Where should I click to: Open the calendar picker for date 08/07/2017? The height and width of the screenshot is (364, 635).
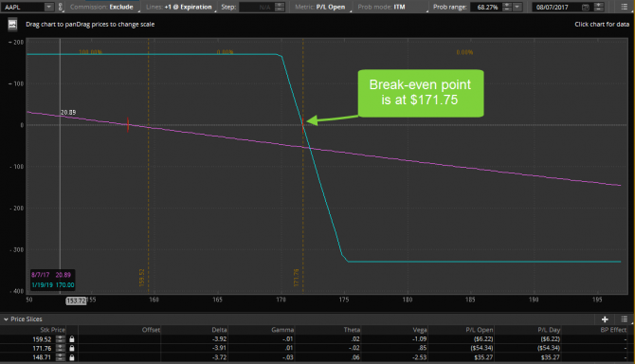tap(586, 7)
